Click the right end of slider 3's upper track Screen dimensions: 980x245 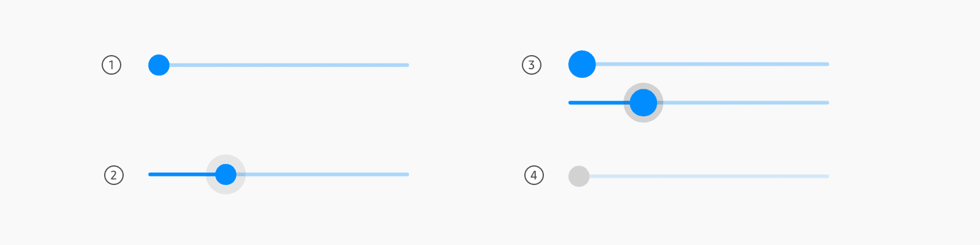[827, 64]
